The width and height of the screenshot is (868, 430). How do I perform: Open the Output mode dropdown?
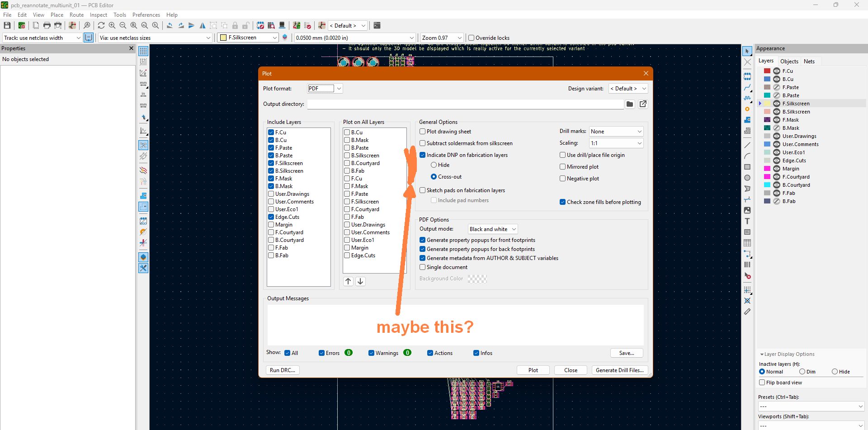point(493,229)
